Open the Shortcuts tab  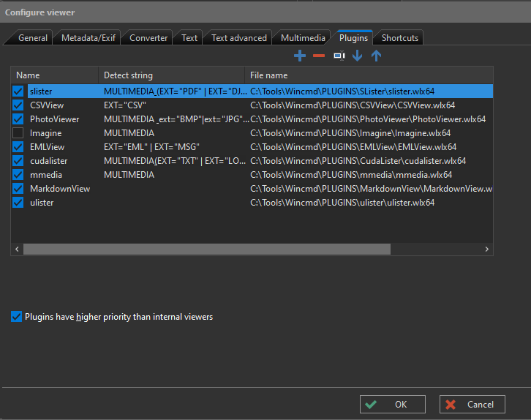point(399,37)
